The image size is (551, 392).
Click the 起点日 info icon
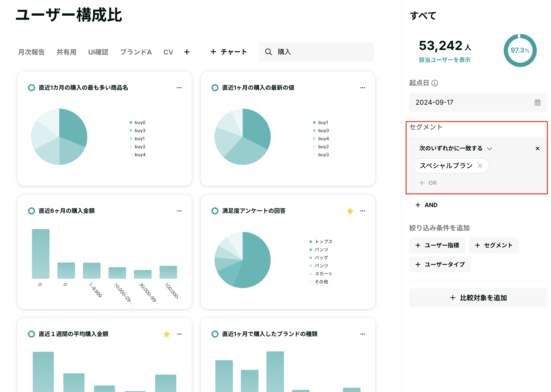pyautogui.click(x=435, y=83)
